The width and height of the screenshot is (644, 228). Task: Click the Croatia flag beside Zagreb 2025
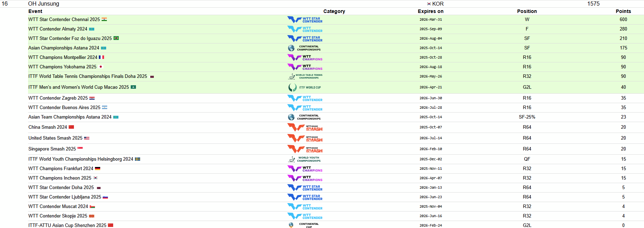[x=92, y=98]
